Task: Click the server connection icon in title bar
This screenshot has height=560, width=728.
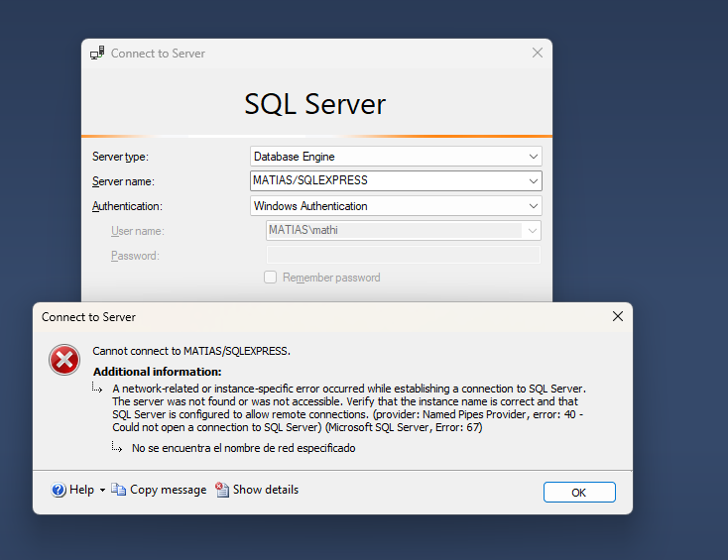Action: click(x=97, y=53)
